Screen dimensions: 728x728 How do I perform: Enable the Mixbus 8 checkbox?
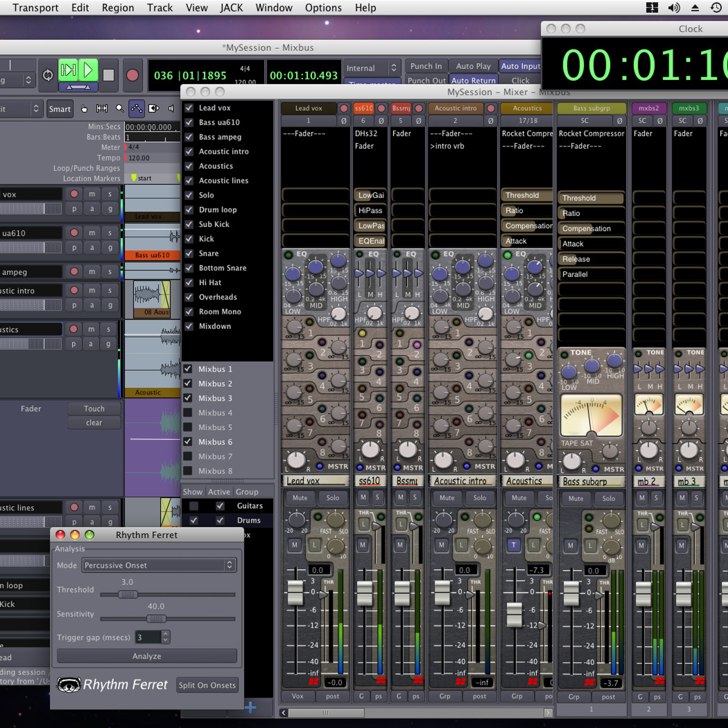click(187, 471)
